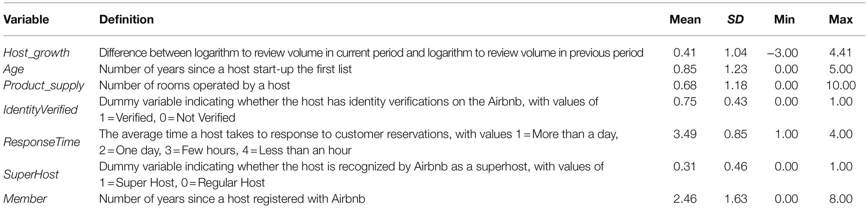The image size is (868, 208).
Task: Select the ResponseTime variable label
Action: pyautogui.click(x=41, y=142)
